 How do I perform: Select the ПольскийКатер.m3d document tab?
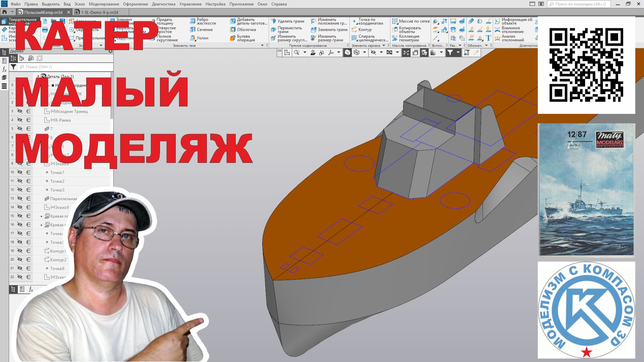[x=43, y=12]
